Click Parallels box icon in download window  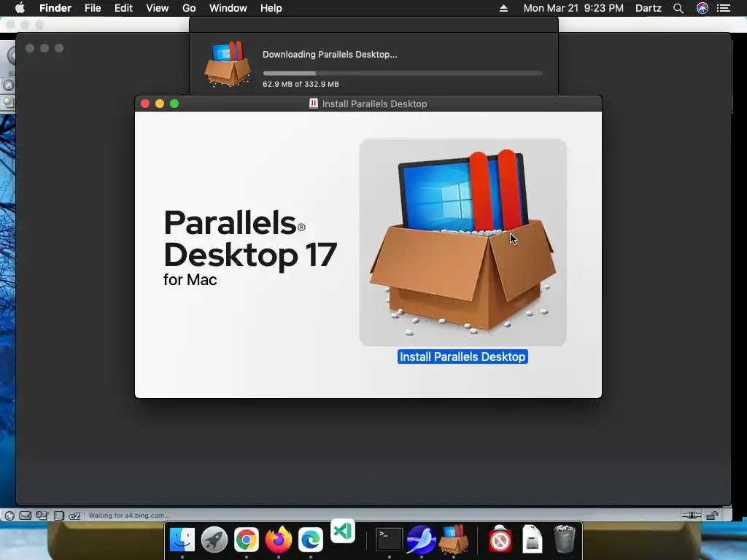(x=228, y=64)
